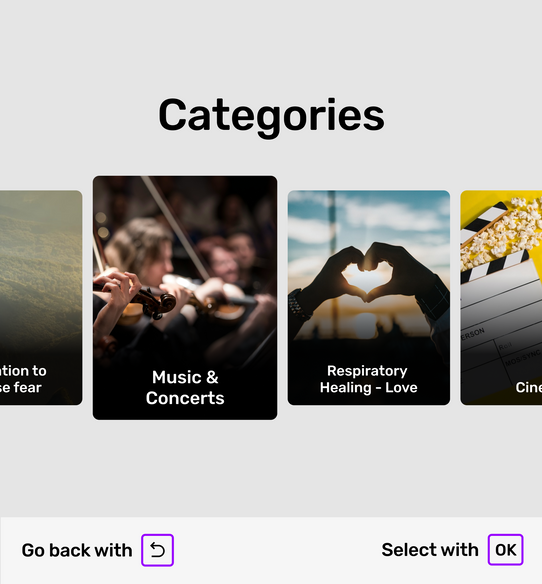The image size is (542, 584).
Task: Open the Music & Concerts category card
Action: [x=185, y=298]
